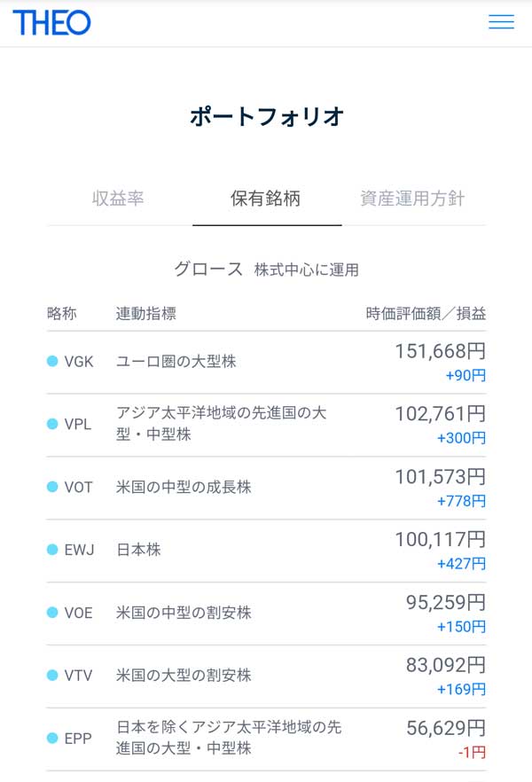Viewport: 532px width, 782px height.
Task: Click the blue dot beside VTV
Action: coord(52,675)
